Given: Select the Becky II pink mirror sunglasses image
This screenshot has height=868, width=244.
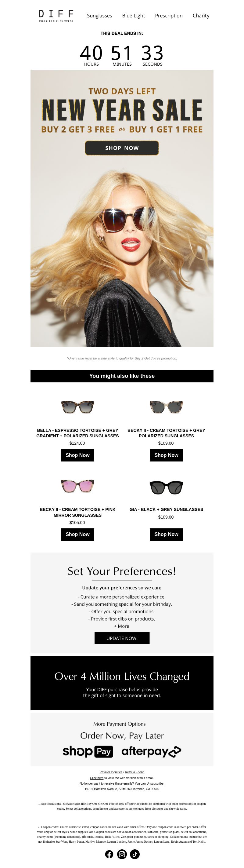Looking at the screenshot, I should point(77,487).
